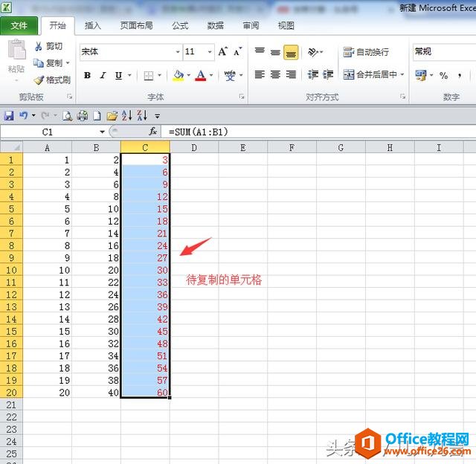The width and height of the screenshot is (476, 464).
Task: Switch to the 插入 Insert tab
Action: pos(92,25)
